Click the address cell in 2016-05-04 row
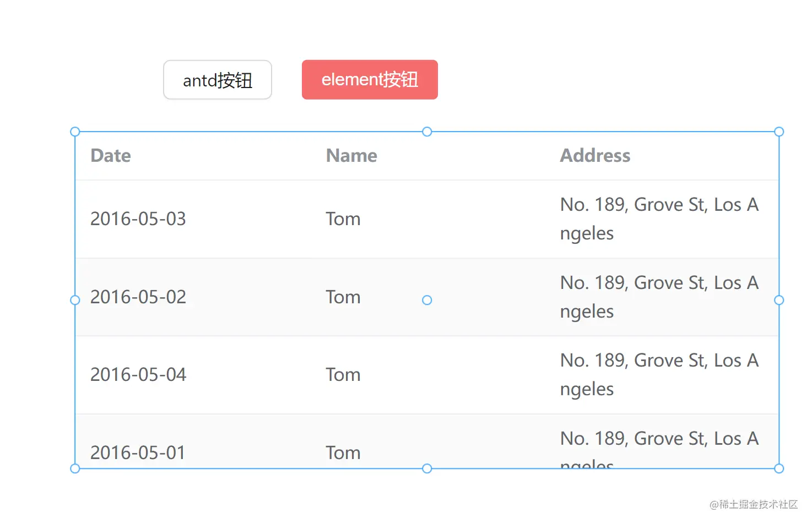This screenshot has height=524, width=812. pos(659,375)
